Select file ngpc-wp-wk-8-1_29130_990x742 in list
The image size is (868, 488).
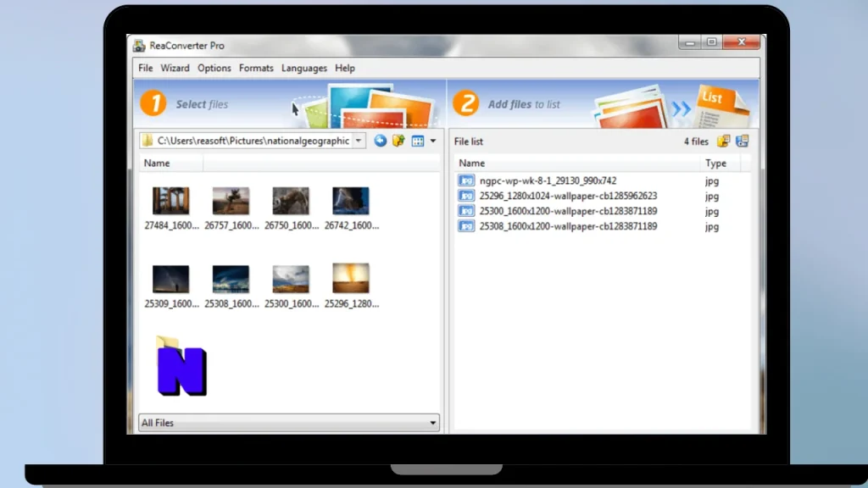point(548,180)
